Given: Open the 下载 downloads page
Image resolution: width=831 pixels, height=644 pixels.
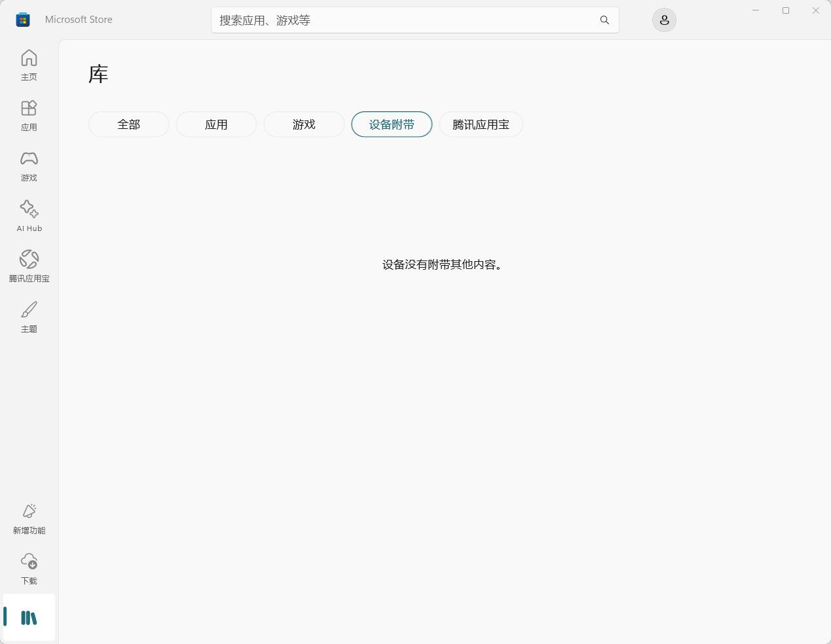Looking at the screenshot, I should pos(29,569).
